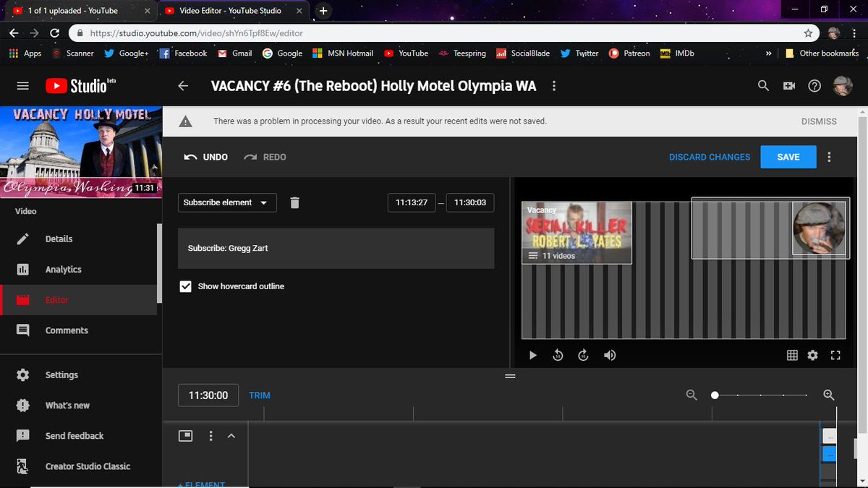Enter fullscreen preview mode

tap(835, 355)
